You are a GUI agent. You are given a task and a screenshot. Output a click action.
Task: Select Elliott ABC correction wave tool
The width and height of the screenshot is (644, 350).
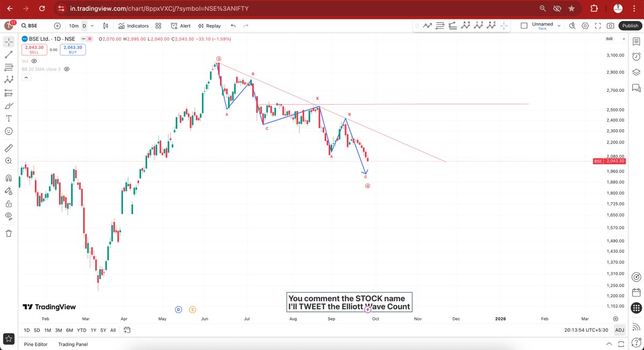click(491, 25)
